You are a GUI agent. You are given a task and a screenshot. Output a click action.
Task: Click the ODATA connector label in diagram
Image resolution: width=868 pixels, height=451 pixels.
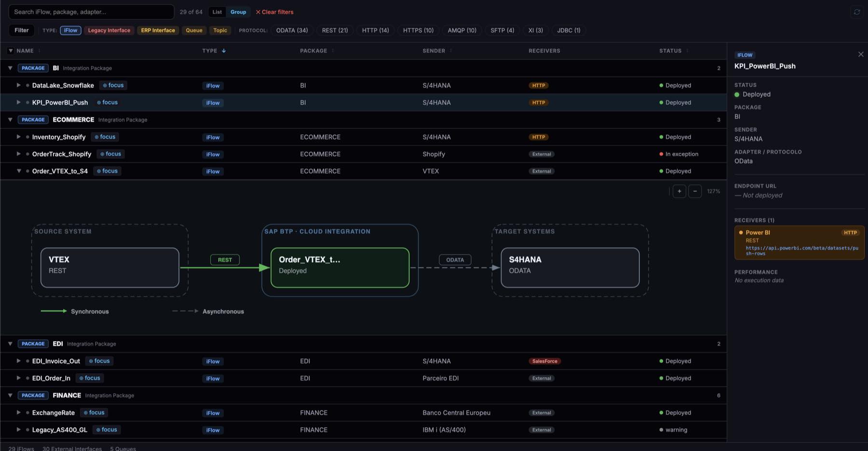[x=455, y=260]
